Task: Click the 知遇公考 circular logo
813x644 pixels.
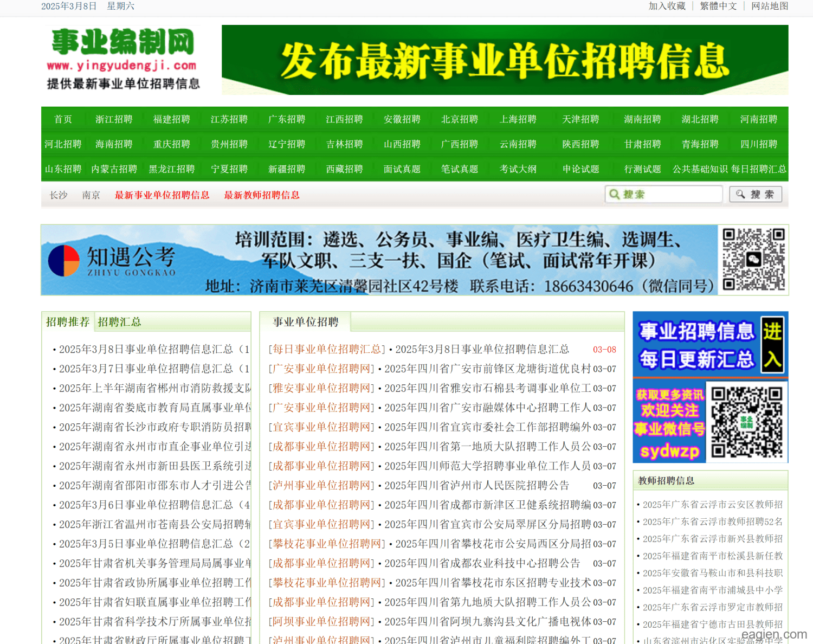Action: pyautogui.click(x=64, y=261)
